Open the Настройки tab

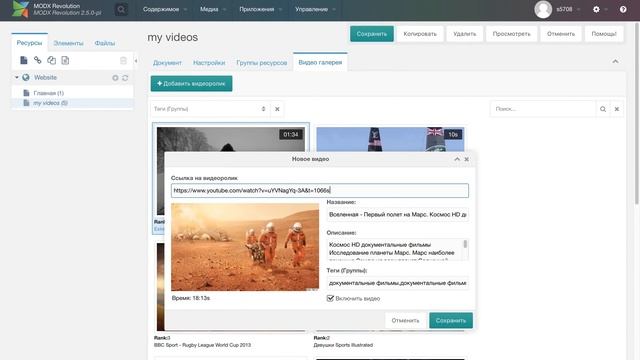pyautogui.click(x=209, y=63)
